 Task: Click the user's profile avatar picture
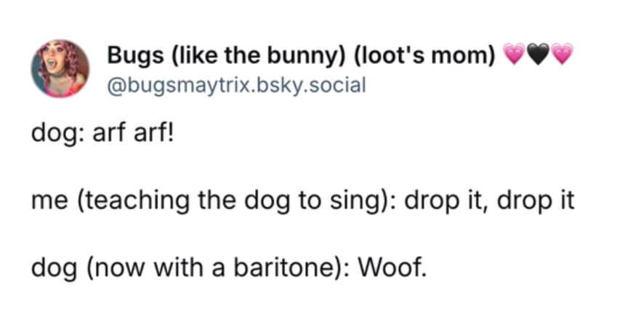[x=60, y=68]
